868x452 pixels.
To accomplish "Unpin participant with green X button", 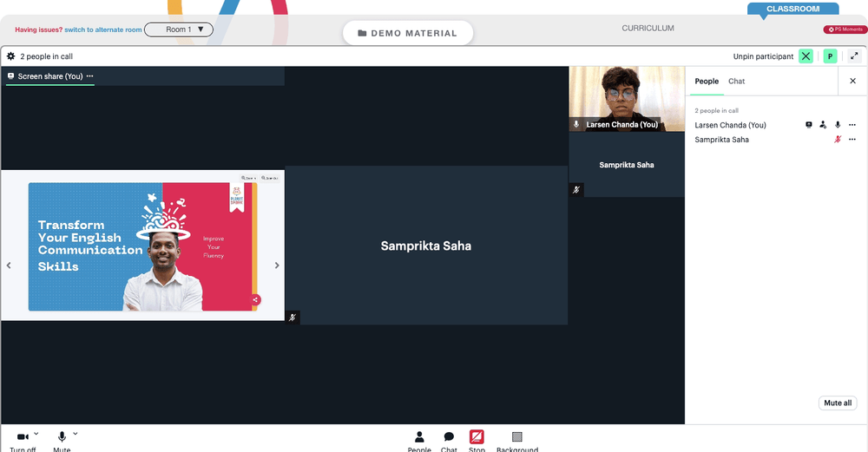I will [x=806, y=56].
